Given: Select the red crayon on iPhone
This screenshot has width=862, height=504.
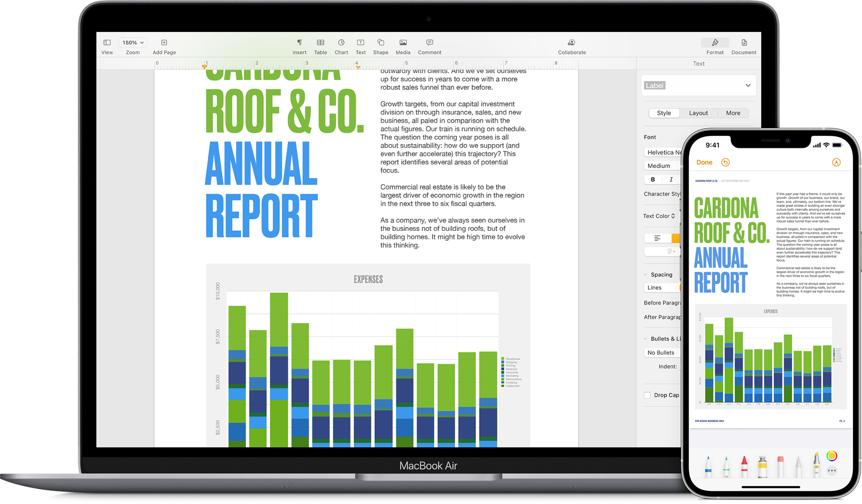Looking at the screenshot, I should click(x=744, y=466).
